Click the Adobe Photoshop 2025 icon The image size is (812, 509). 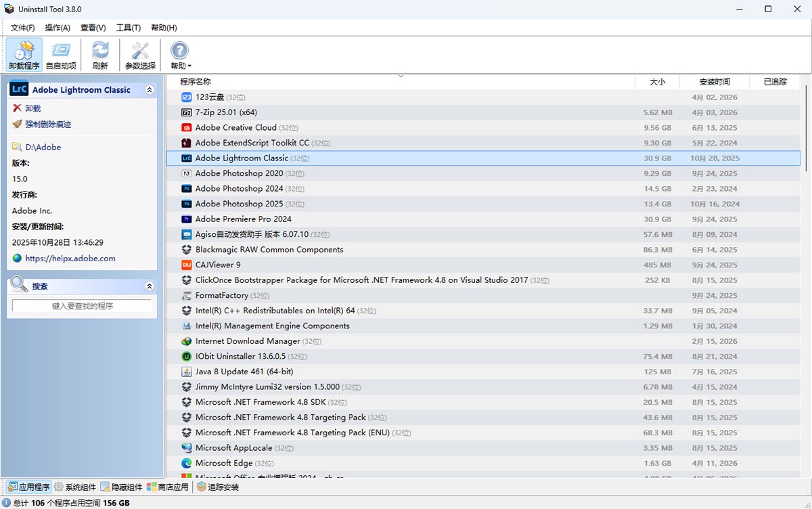click(x=187, y=204)
